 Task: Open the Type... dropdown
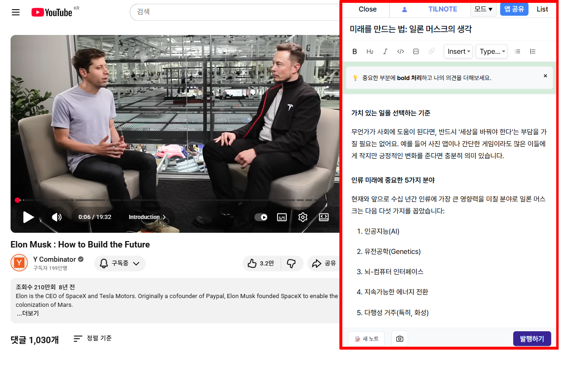(492, 52)
